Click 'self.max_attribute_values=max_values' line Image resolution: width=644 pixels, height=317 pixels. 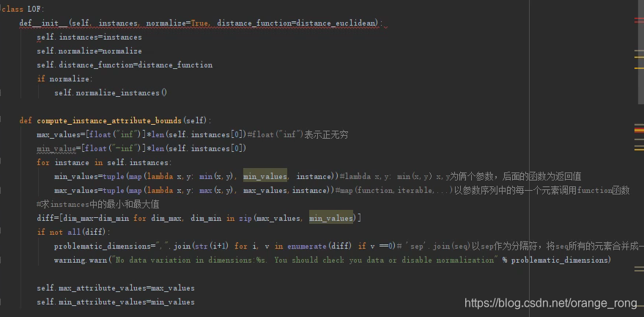coord(116,288)
